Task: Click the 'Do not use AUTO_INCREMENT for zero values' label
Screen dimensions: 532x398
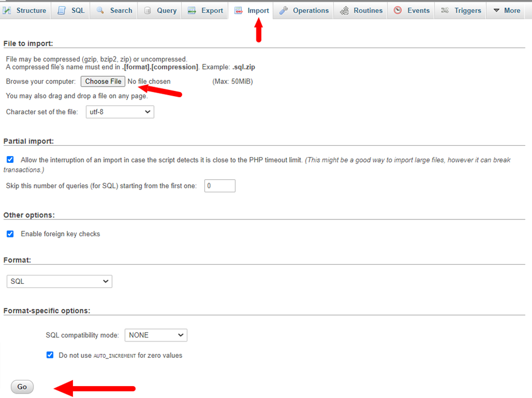Action: click(121, 355)
